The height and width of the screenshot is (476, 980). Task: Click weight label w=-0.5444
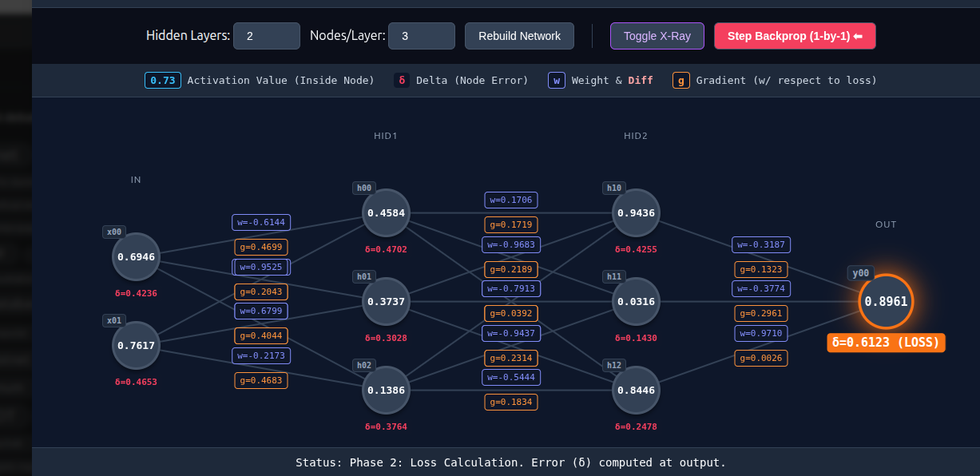click(511, 377)
